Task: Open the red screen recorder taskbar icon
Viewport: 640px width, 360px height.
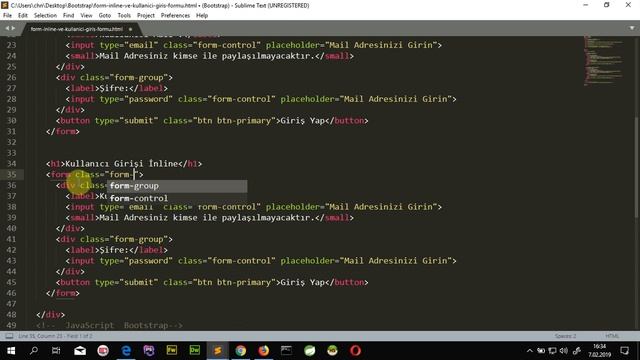Action: pyautogui.click(x=103, y=351)
